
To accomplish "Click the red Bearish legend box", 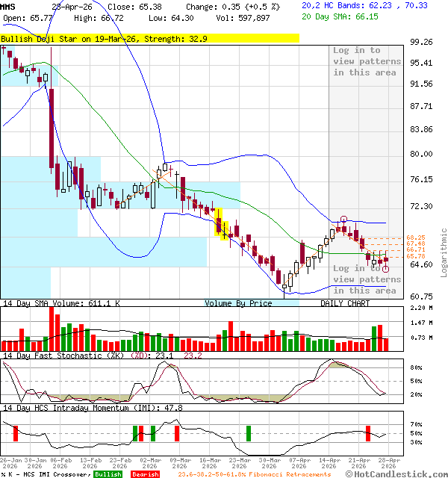I will pos(144,474).
